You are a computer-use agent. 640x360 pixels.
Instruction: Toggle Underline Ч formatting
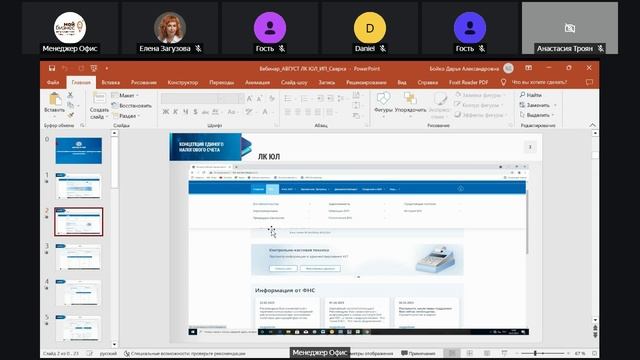pyautogui.click(x=186, y=111)
